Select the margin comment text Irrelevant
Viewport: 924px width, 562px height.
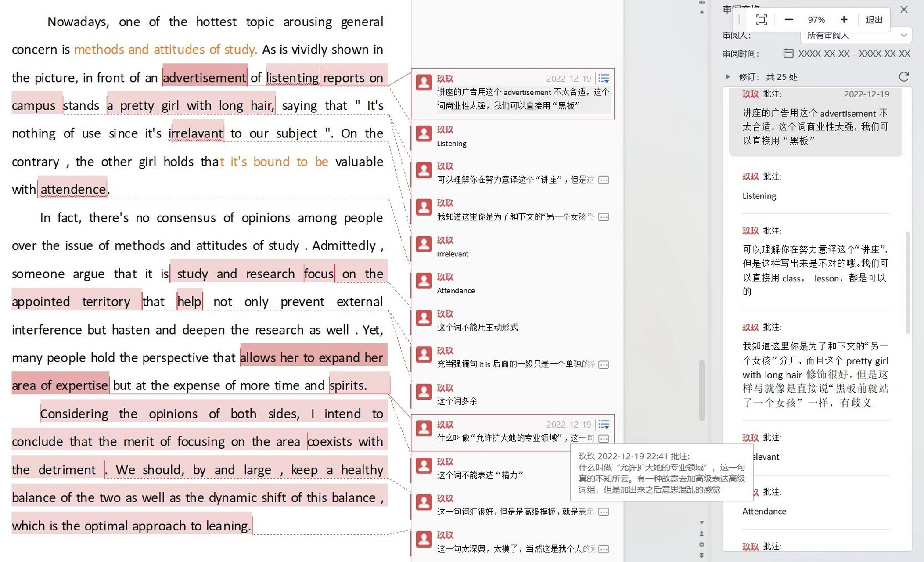tap(453, 254)
